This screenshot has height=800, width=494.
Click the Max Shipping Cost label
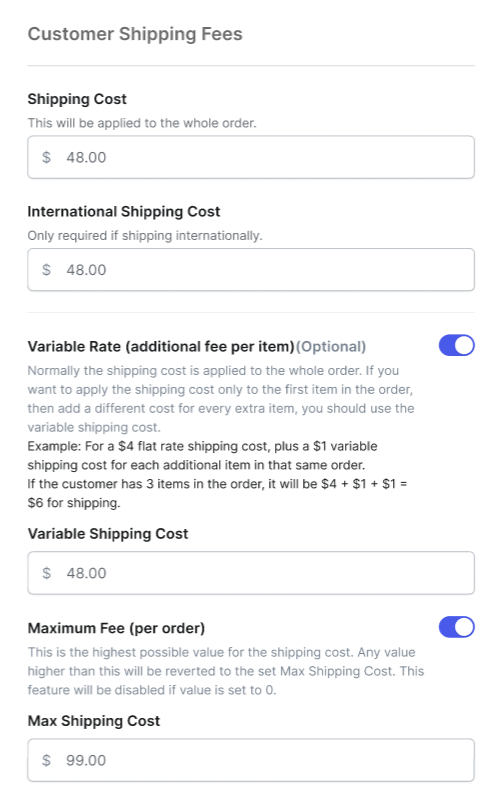pyautogui.click(x=94, y=721)
